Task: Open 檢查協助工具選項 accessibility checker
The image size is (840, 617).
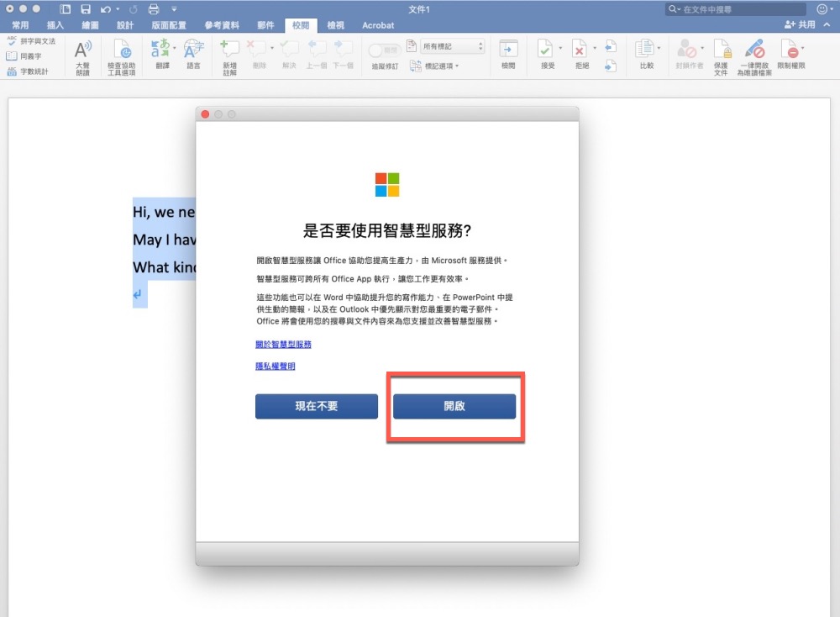Action: [x=122, y=57]
